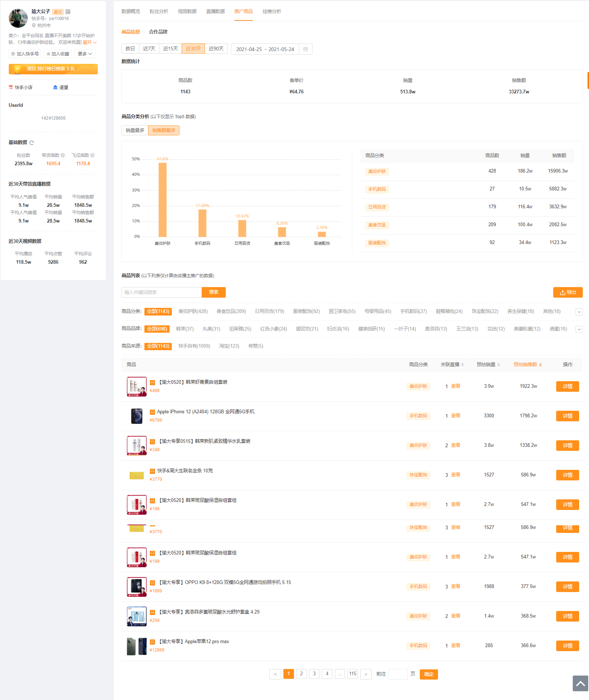Viewport: 589px width, 700px height.
Task: Click the 美妆护肤 tag in category table
Action: pyautogui.click(x=377, y=172)
